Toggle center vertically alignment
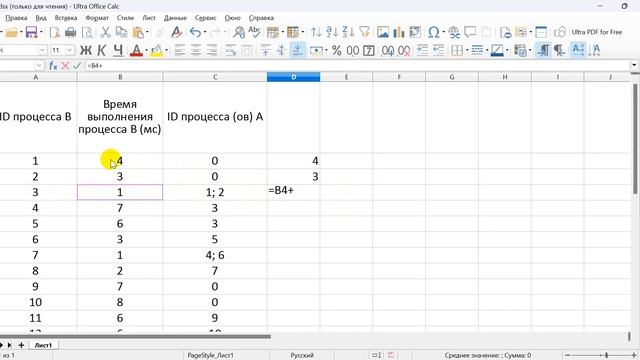Image resolution: width=640 pixels, height=360 pixels. [x=281, y=50]
